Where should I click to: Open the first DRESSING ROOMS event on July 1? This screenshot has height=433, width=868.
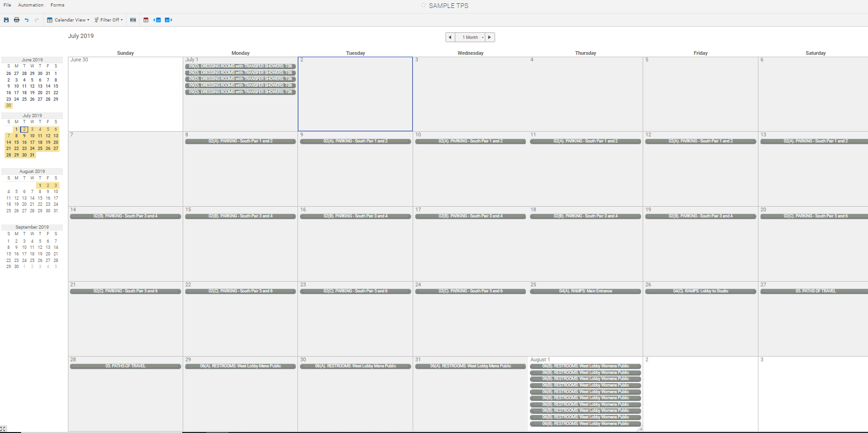click(x=240, y=66)
